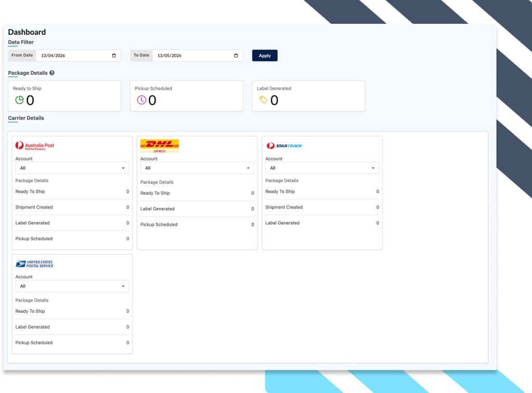Click Australia Post card Account label
This screenshot has width=532, height=393.
24,159
